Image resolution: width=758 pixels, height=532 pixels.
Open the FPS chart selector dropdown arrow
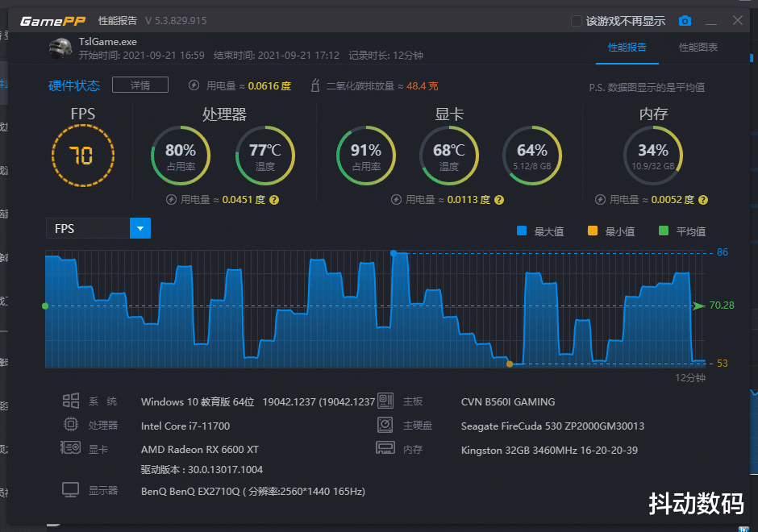coord(140,228)
